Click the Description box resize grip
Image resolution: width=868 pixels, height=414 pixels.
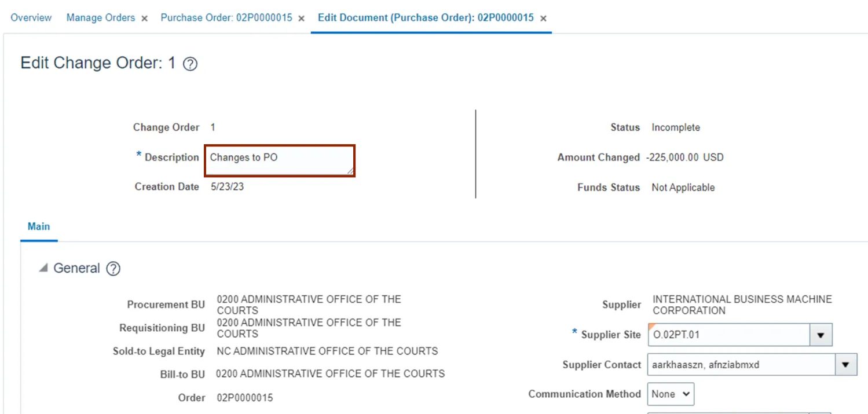pos(350,171)
